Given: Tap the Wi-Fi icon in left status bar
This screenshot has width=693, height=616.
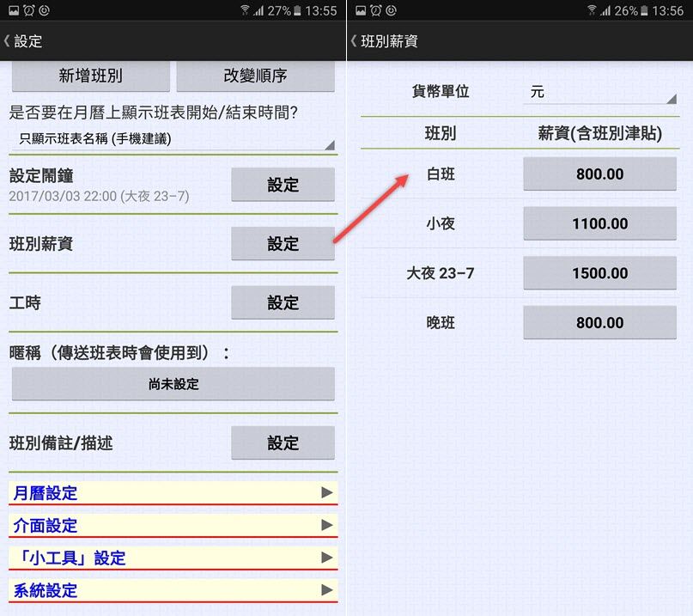Looking at the screenshot, I should [245, 9].
